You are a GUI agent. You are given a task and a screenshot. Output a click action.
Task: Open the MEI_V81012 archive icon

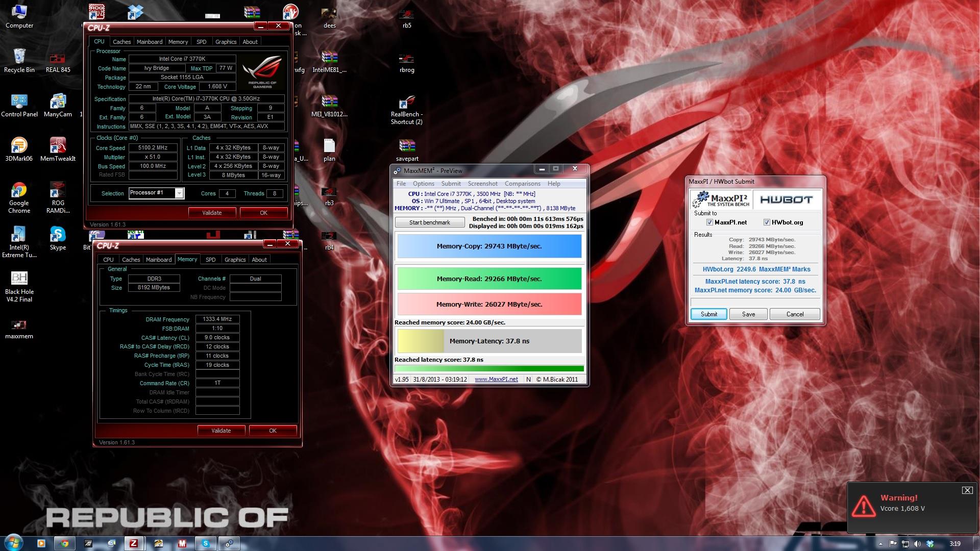329,106
